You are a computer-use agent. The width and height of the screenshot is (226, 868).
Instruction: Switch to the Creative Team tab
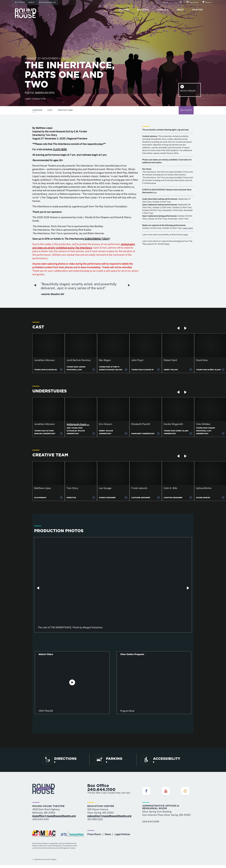tap(65, 110)
